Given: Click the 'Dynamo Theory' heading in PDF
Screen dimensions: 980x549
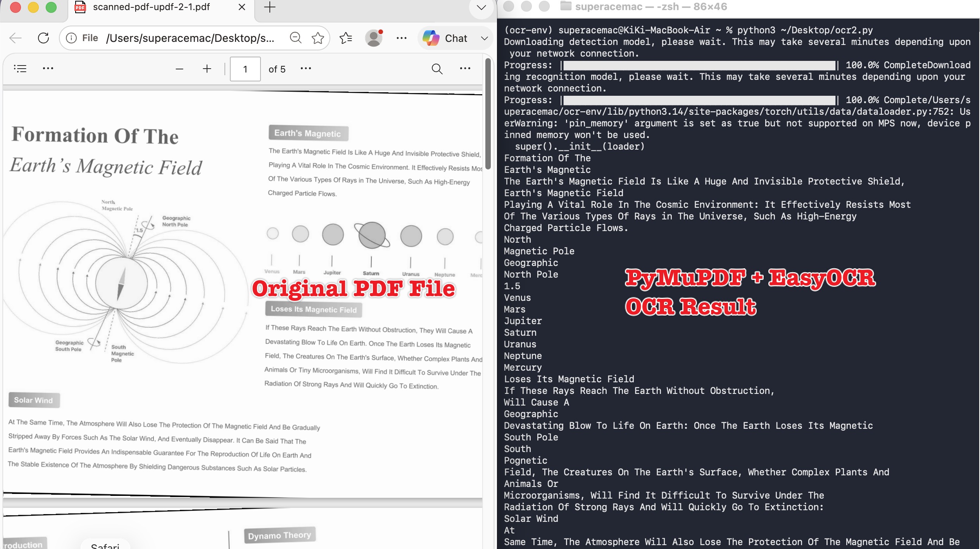Looking at the screenshot, I should [280, 535].
